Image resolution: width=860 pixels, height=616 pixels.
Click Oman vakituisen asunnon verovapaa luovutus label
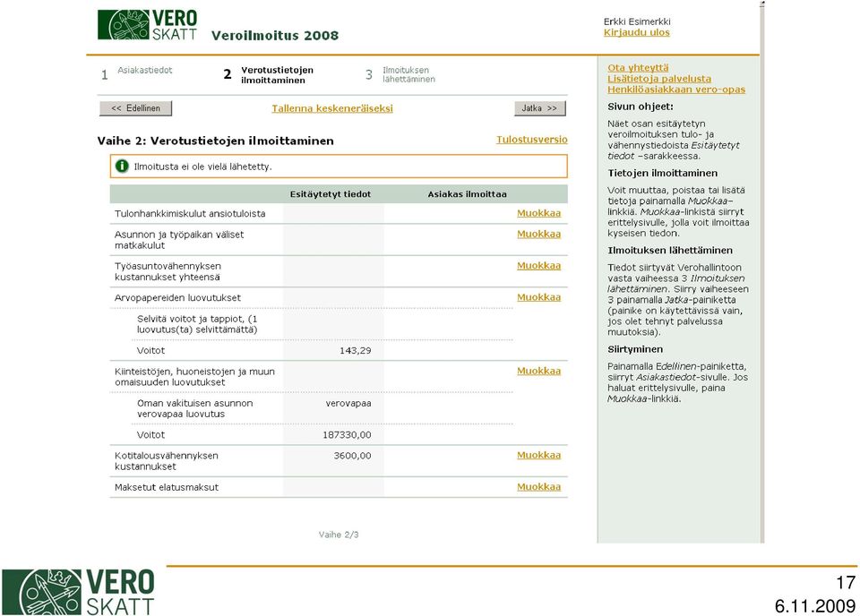point(194,408)
